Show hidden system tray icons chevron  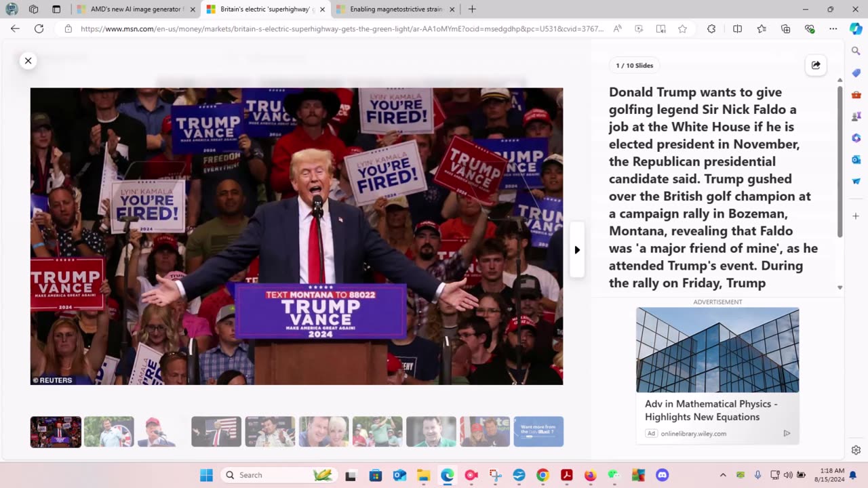723,475
